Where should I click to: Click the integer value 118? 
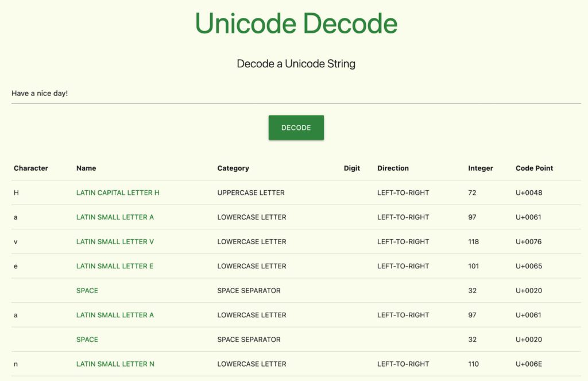[473, 242]
